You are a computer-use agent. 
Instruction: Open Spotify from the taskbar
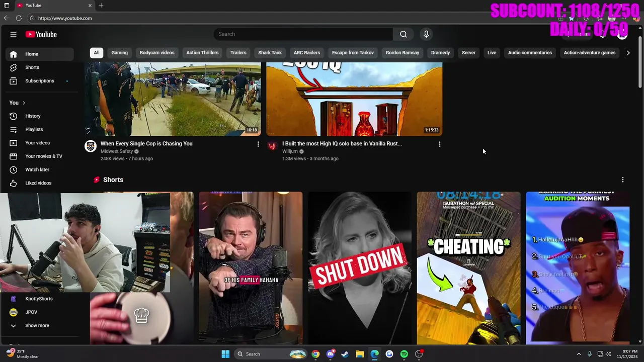point(404,354)
